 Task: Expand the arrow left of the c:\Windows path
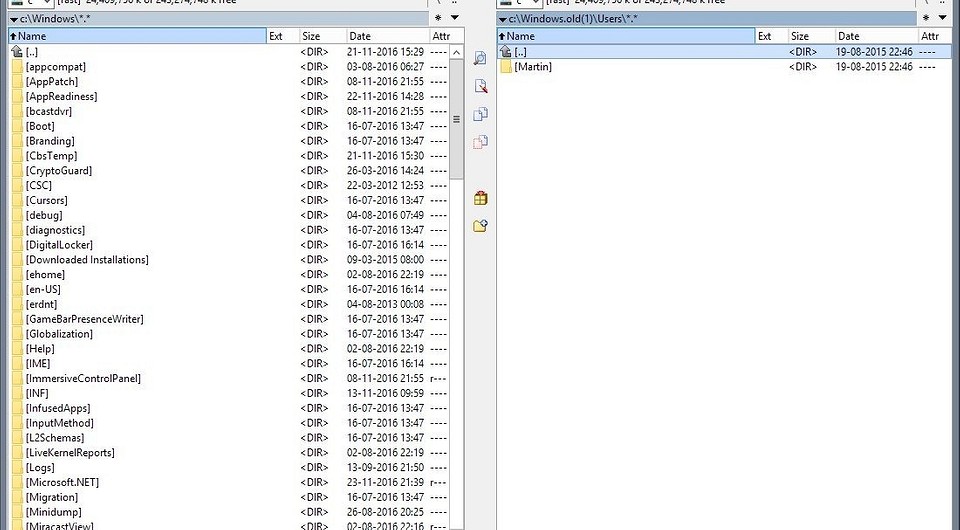click(13, 19)
